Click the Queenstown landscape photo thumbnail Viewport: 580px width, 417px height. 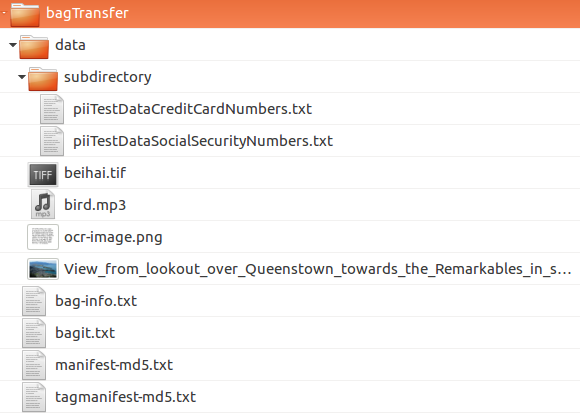click(x=43, y=269)
